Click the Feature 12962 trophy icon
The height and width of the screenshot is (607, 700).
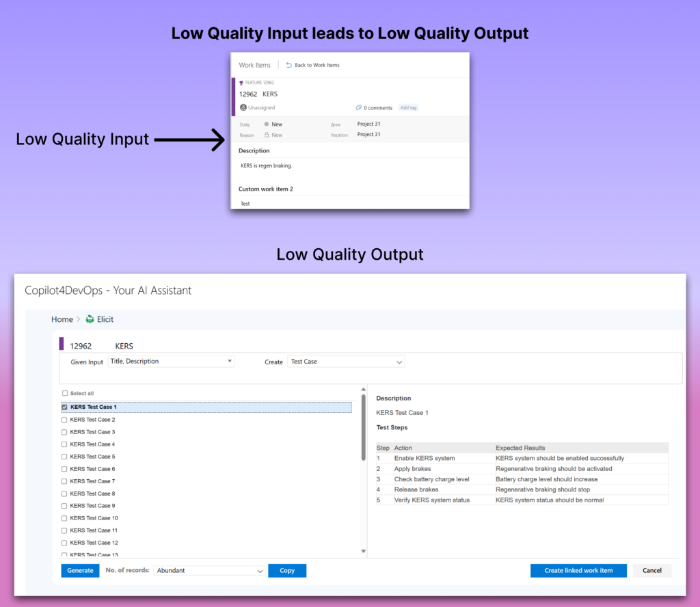(x=241, y=83)
